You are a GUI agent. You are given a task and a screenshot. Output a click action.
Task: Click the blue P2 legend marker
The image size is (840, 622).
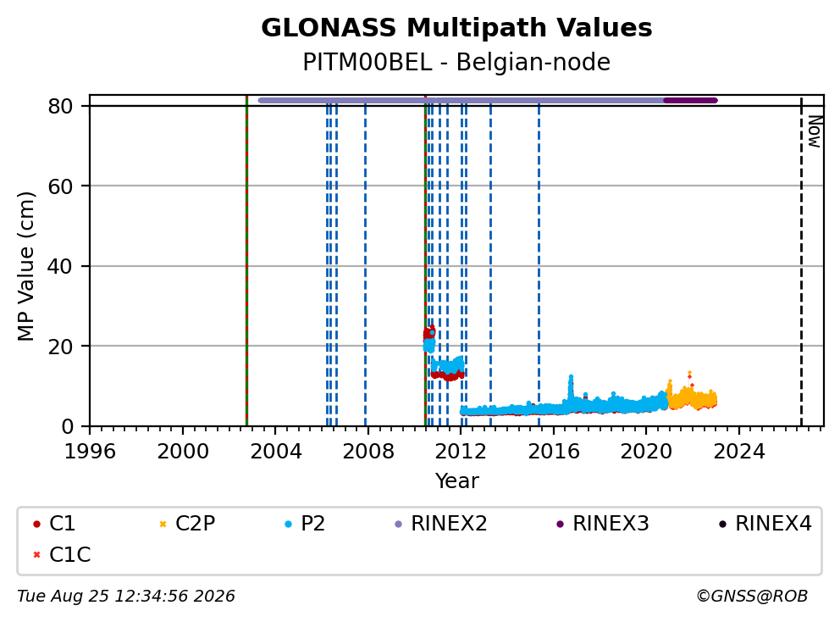click(288, 524)
